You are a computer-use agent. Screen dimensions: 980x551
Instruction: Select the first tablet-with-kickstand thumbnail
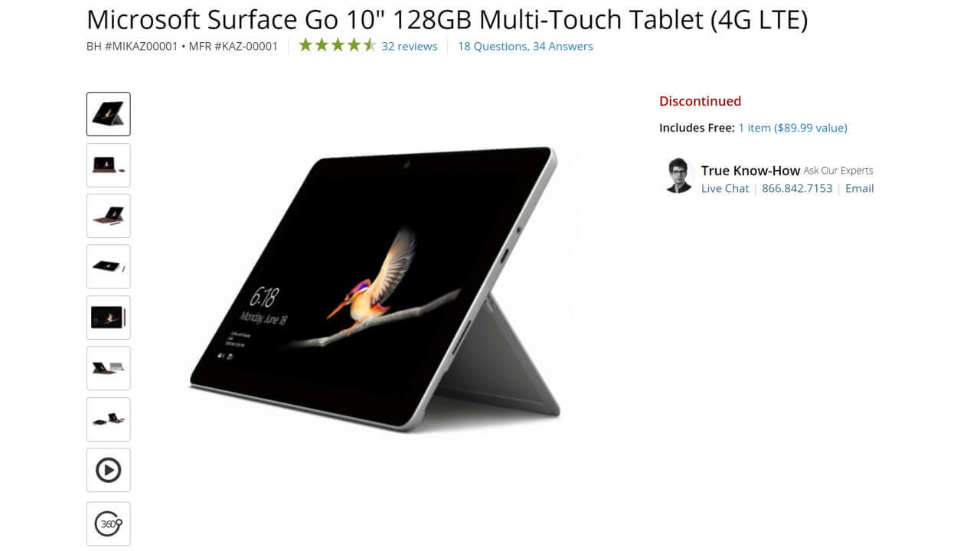(108, 114)
